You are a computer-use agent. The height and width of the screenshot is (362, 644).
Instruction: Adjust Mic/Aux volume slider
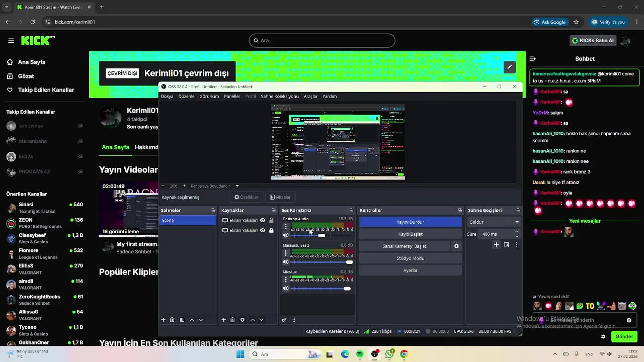coord(321,289)
